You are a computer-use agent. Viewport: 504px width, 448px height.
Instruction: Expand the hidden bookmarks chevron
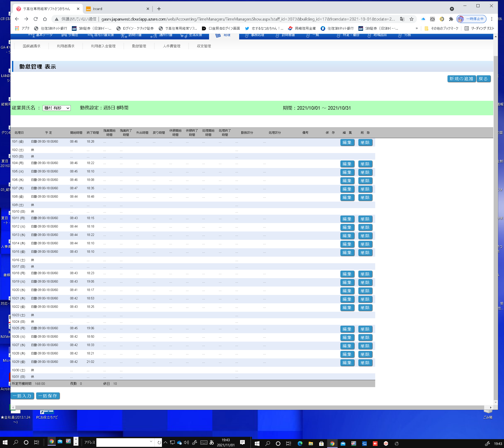pyautogui.click(x=416, y=28)
